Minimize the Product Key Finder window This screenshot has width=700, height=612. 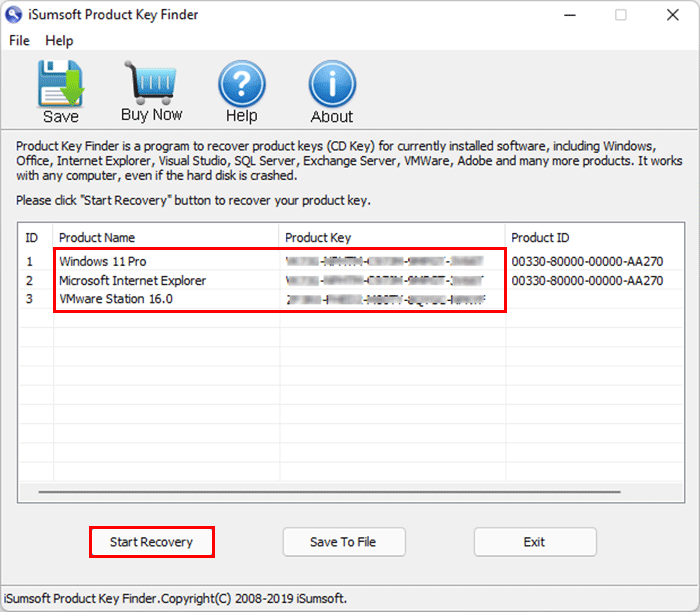pos(570,15)
